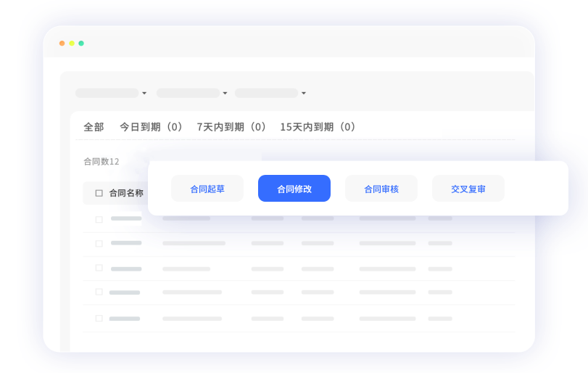Open the 7天内到期（0） tab
The width and height of the screenshot is (588, 373).
click(232, 127)
